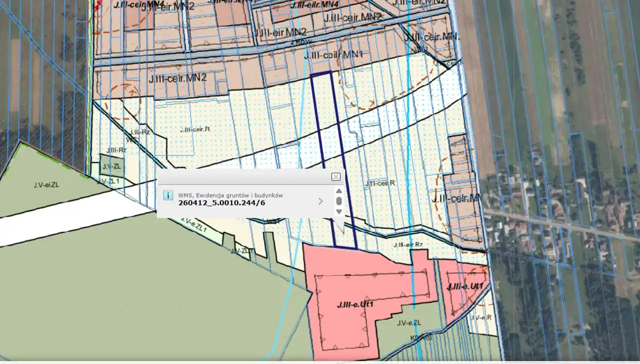The width and height of the screenshot is (640, 364).
Task: Select the large pink J.III-e.Ut1 zone label
Action: click(355, 303)
